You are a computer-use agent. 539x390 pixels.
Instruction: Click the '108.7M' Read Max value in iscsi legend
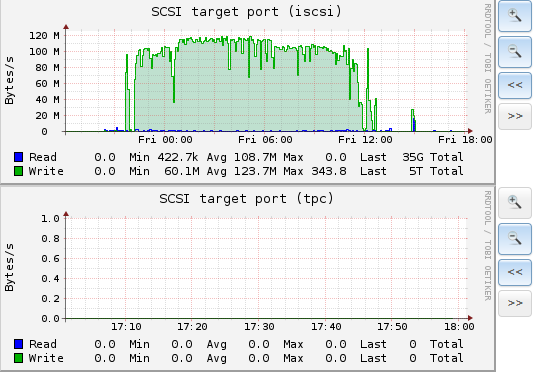pos(255,157)
